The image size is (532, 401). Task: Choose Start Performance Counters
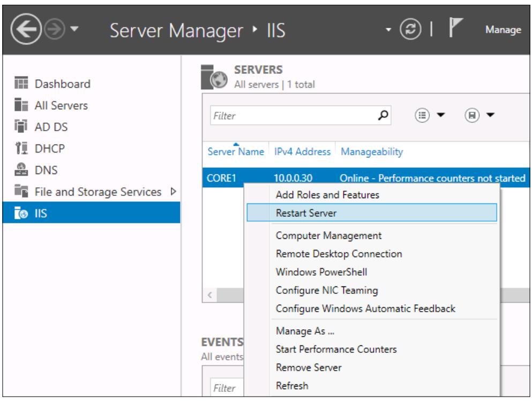point(372,349)
